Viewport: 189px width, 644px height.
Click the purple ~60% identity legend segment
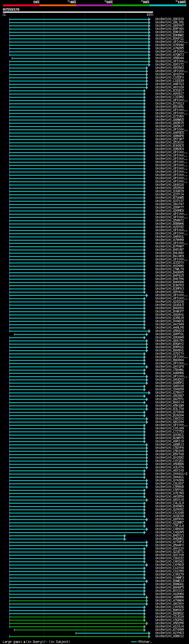94,5
